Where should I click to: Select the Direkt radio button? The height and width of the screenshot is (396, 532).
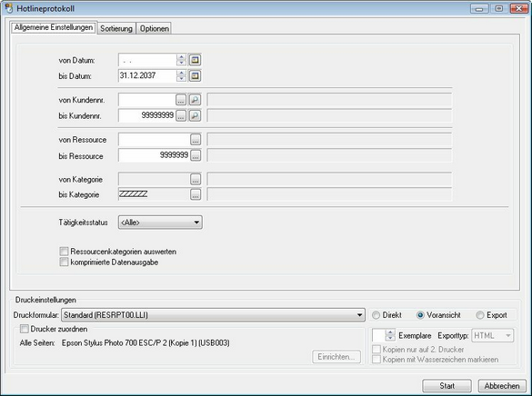point(376,315)
